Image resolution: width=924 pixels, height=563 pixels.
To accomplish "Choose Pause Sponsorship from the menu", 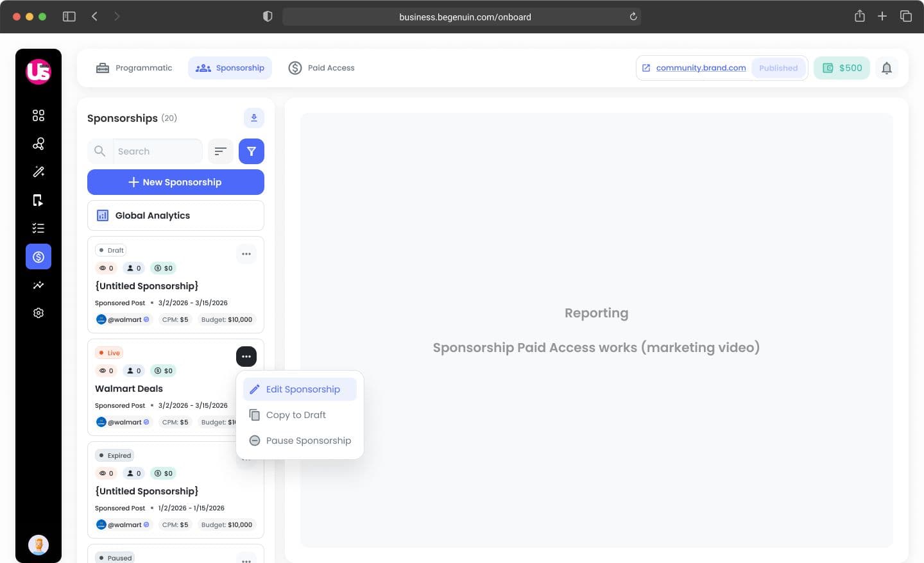I will (300, 441).
